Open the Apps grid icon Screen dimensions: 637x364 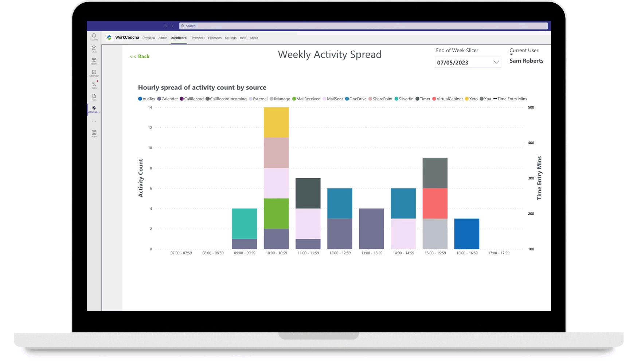(94, 133)
